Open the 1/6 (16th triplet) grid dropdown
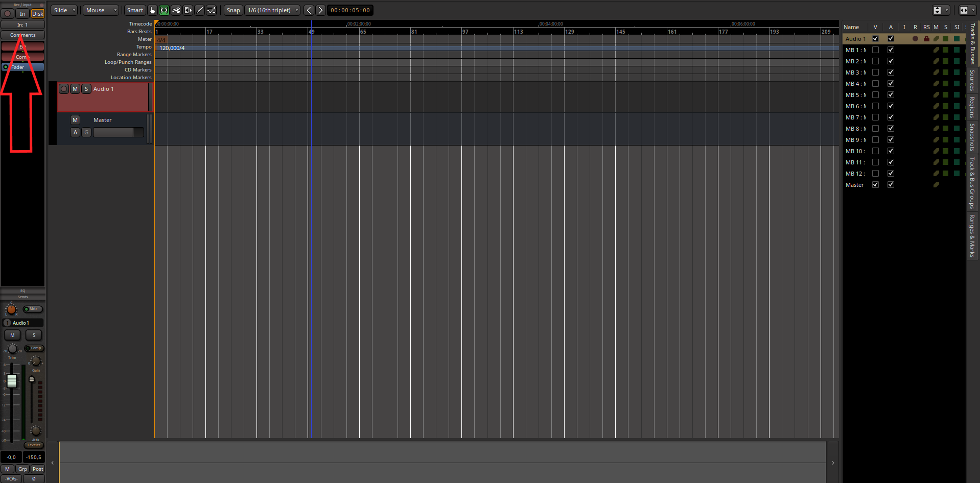This screenshot has width=980, height=483. [x=273, y=10]
